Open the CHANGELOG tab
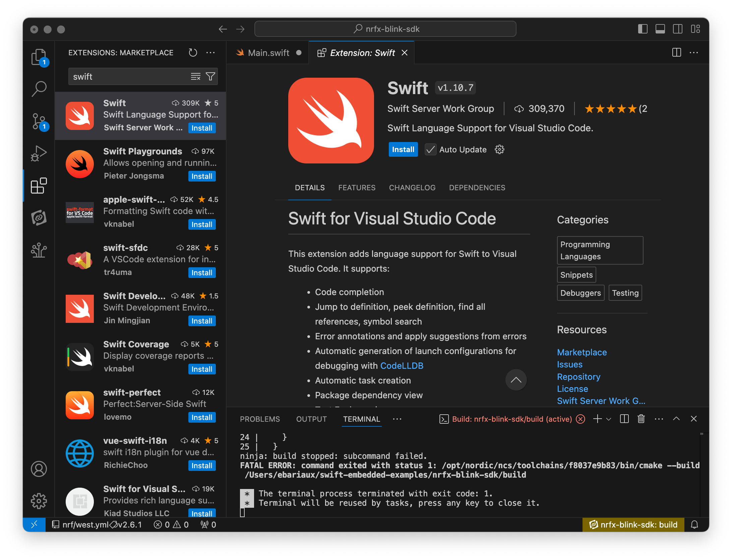Image resolution: width=732 pixels, height=560 pixels. coord(412,188)
